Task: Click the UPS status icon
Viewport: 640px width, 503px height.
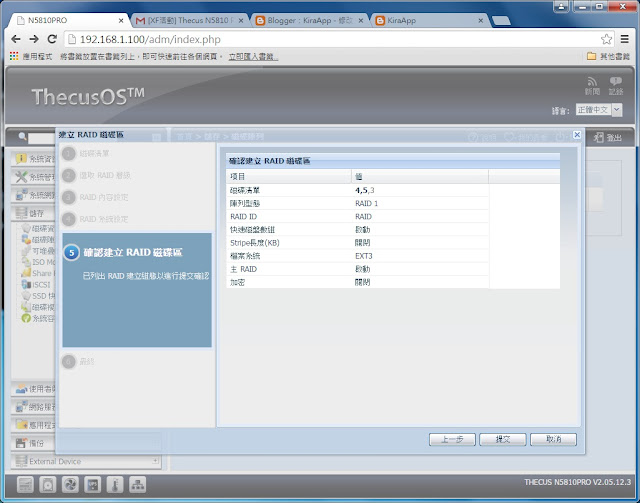Action: click(x=93, y=485)
